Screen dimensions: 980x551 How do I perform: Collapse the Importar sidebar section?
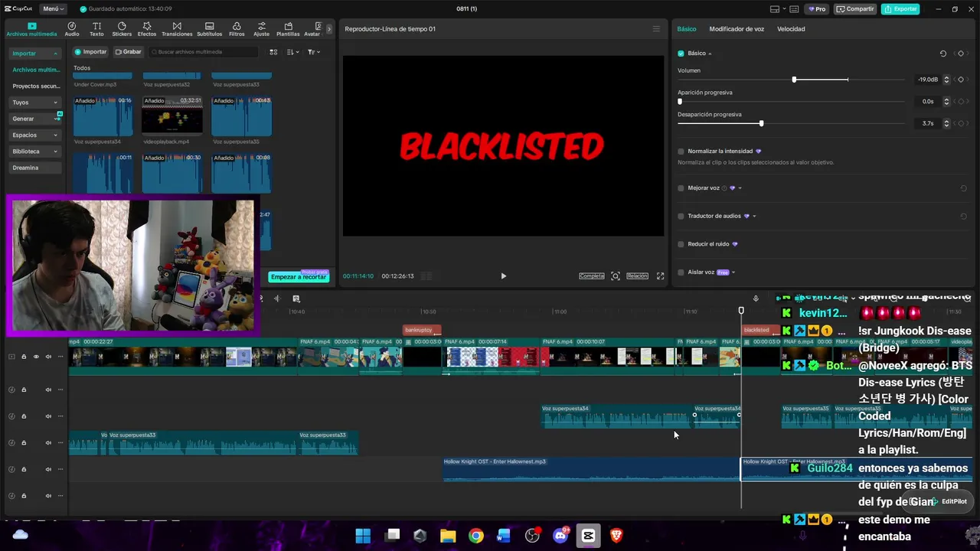pyautogui.click(x=55, y=54)
